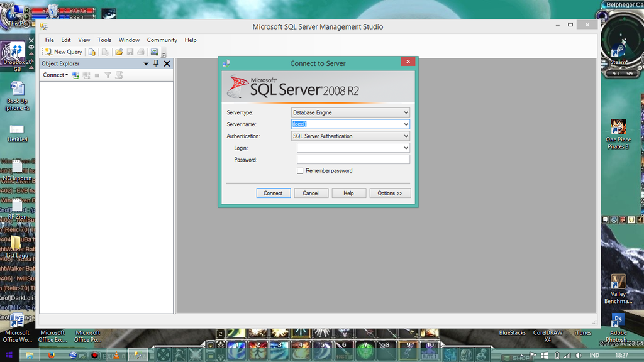Image resolution: width=644 pixels, height=362 pixels.
Task: Expand the Server name combo box arrow
Action: pyautogui.click(x=406, y=124)
